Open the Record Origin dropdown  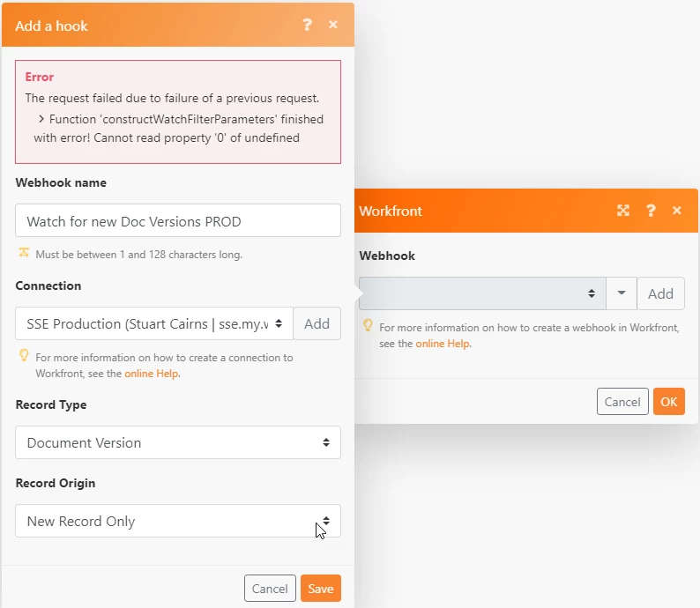[x=178, y=521]
